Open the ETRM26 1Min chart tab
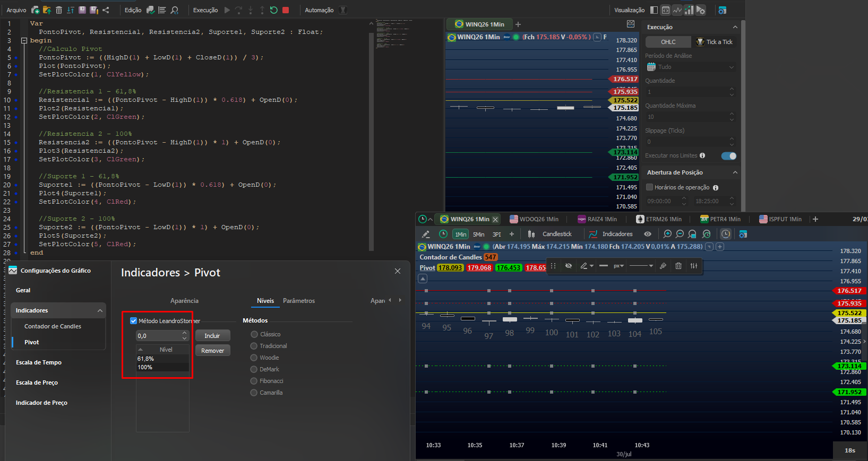Screen dimensions: 868x461 pyautogui.click(x=659, y=219)
